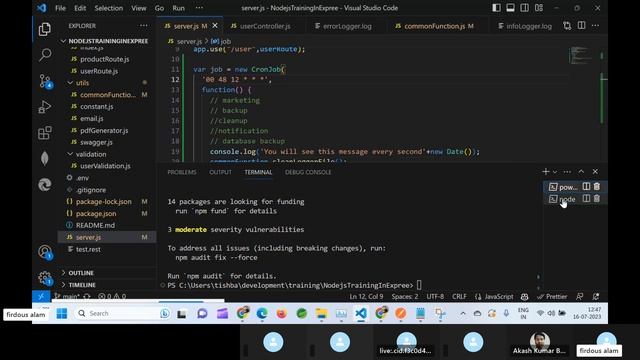The image size is (640, 360).
Task: Open Edge tools icon in activity bar
Action: [44, 184]
